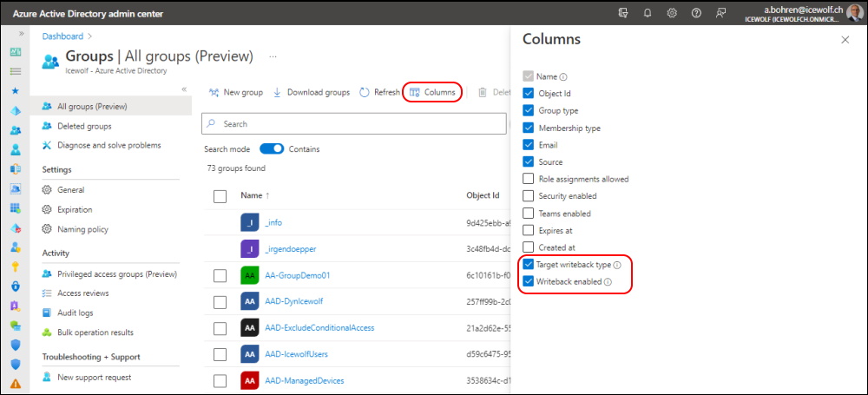Check the Security enabled column checkbox
Image resolution: width=868 pixels, height=395 pixels.
[x=529, y=196]
